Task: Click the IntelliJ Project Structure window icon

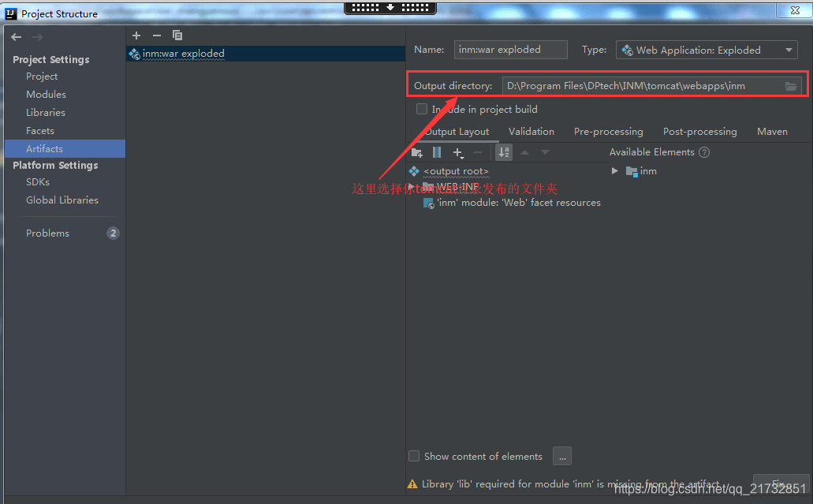Action: click(x=10, y=13)
